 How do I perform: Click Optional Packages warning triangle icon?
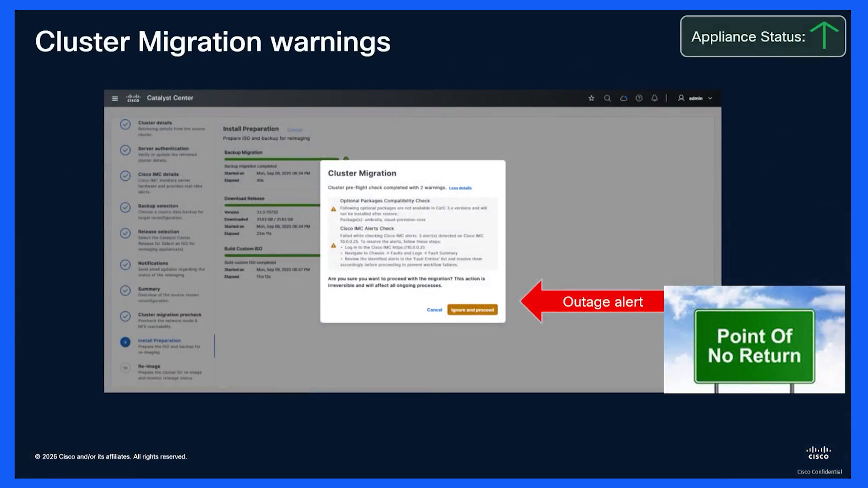coord(333,209)
